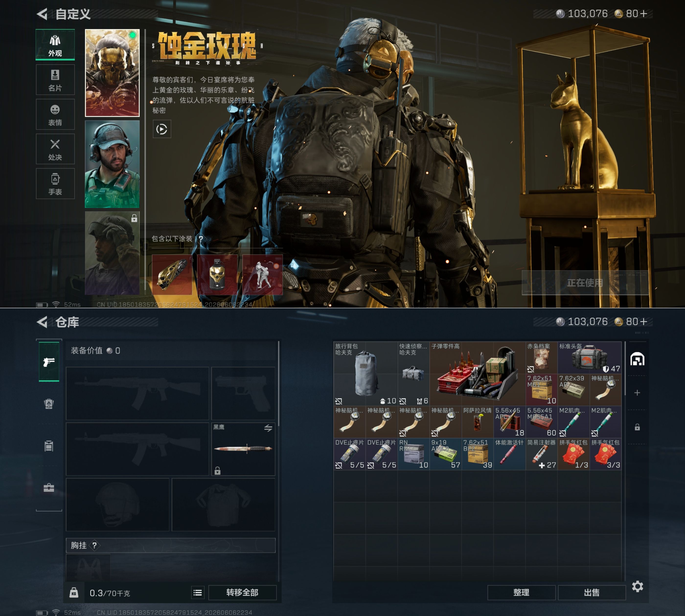Click the 正在使用 button

tap(585, 283)
